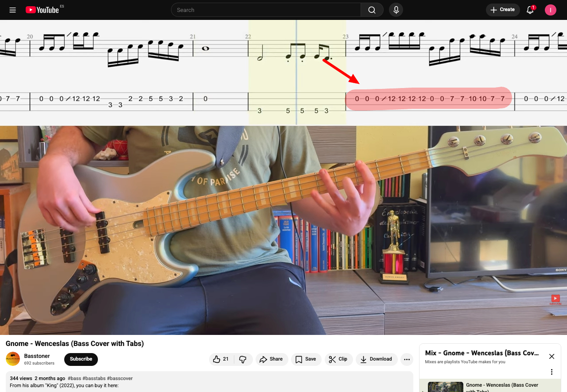Open the Create dropdown
This screenshot has height=392, width=567.
tap(503, 10)
